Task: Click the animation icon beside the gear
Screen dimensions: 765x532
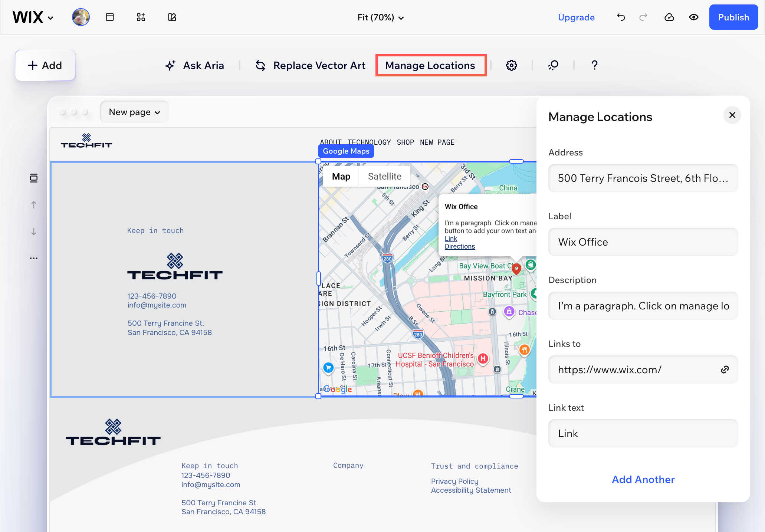Action: [x=553, y=65]
